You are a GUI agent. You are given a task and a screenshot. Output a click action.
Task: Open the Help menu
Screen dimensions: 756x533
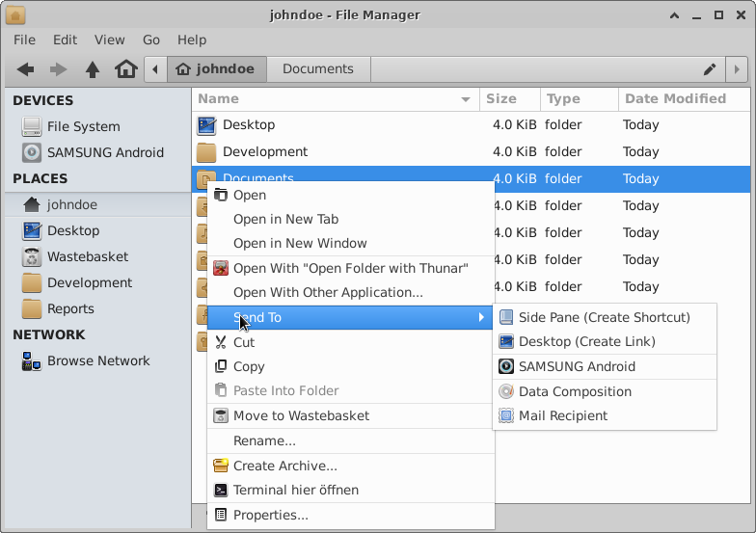pos(192,40)
